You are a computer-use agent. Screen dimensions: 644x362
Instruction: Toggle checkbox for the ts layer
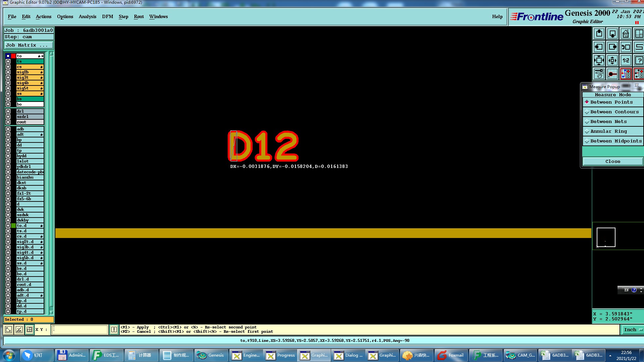tap(8, 61)
